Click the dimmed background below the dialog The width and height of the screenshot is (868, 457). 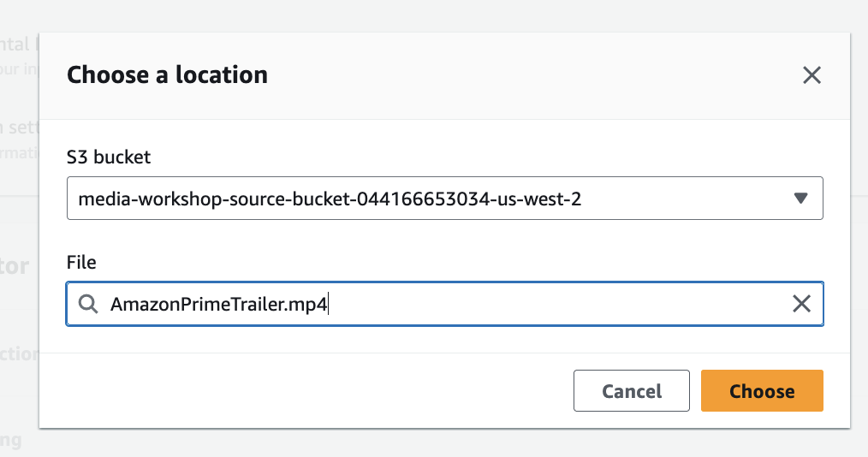428,443
